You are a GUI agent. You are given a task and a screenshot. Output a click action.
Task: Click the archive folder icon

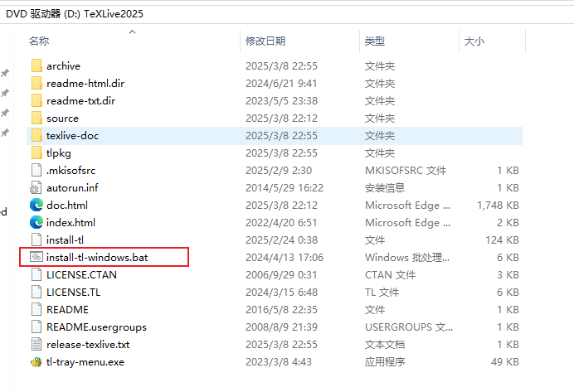point(36,65)
